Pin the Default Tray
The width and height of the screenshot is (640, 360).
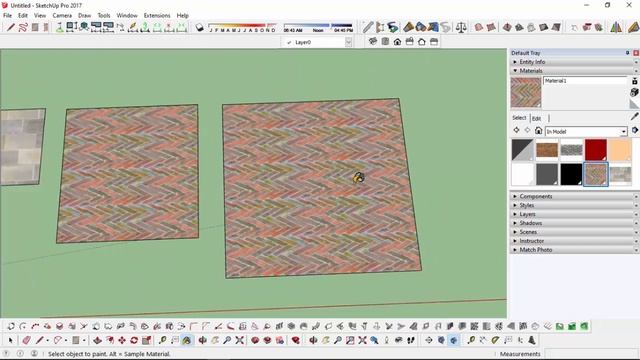(628, 53)
